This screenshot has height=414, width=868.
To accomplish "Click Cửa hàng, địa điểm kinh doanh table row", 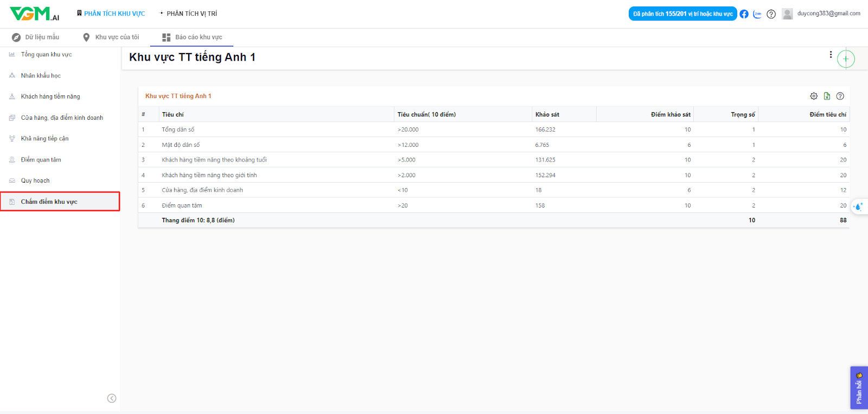I will tap(494, 190).
